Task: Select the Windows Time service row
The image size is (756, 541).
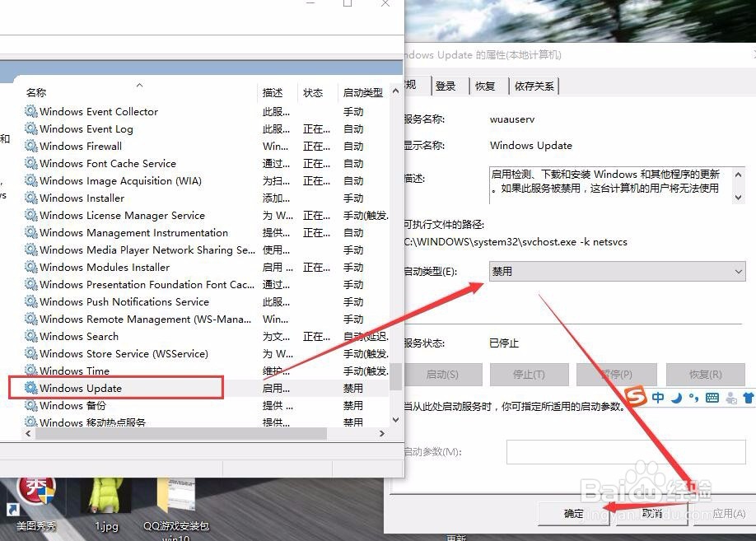Action: (207, 371)
